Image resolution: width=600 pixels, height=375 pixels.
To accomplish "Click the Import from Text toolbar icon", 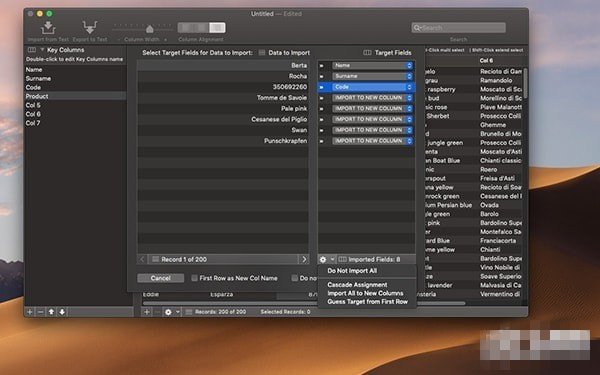I will tap(48, 28).
